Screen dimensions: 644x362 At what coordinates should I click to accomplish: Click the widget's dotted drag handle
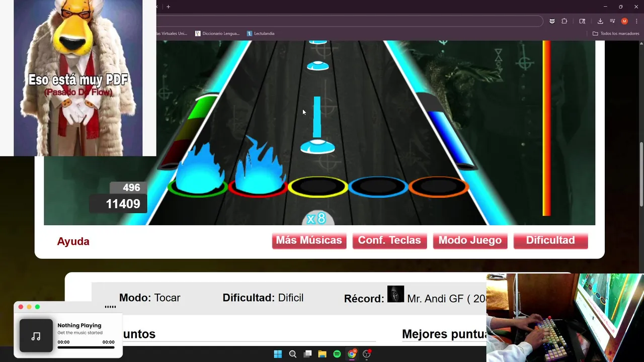pos(110,307)
